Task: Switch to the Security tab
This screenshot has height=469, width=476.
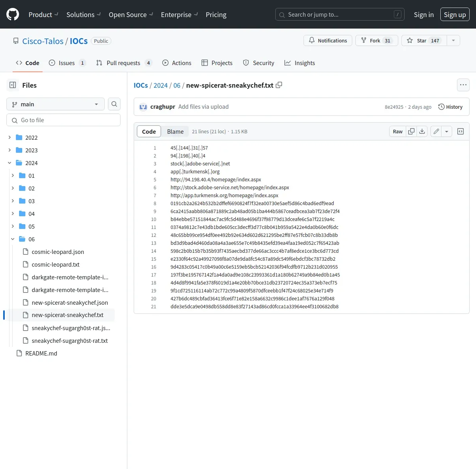Action: pos(259,63)
